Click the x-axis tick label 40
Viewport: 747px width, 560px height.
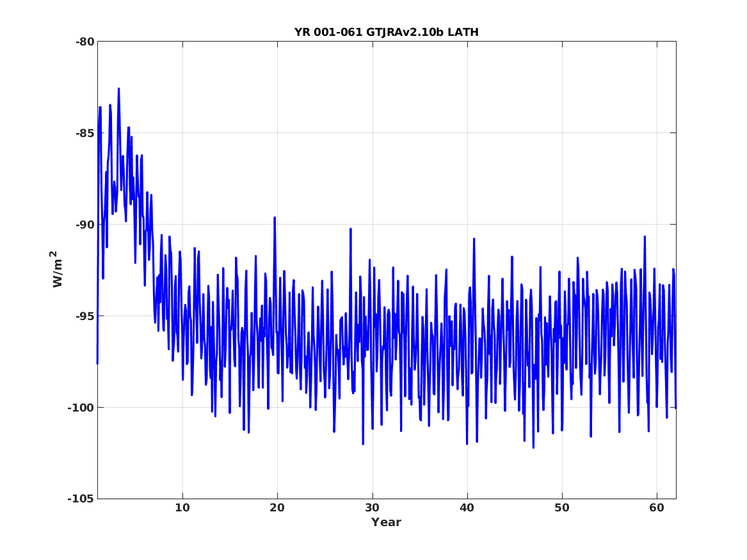tap(467, 508)
